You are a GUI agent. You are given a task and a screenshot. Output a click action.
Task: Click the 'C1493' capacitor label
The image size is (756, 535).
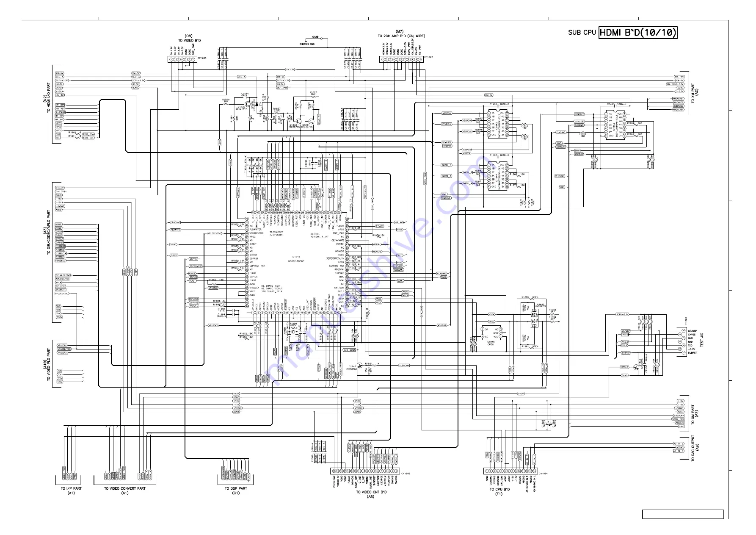coord(611,104)
